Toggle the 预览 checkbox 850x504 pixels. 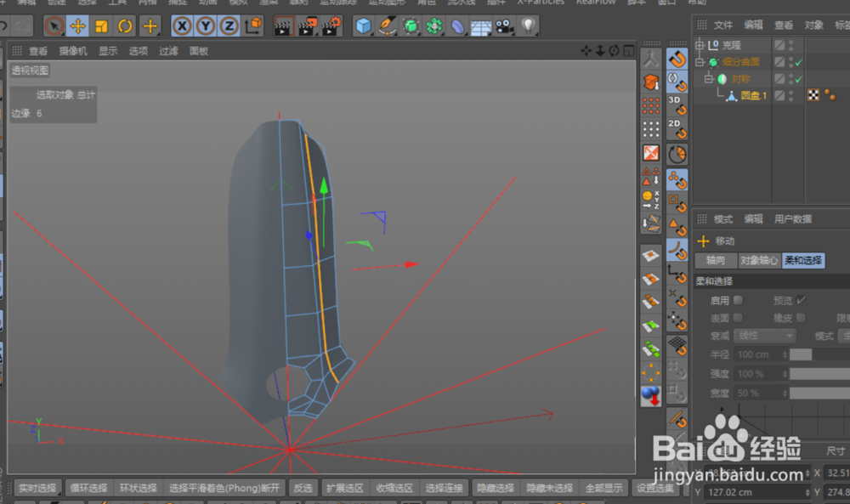coord(802,300)
